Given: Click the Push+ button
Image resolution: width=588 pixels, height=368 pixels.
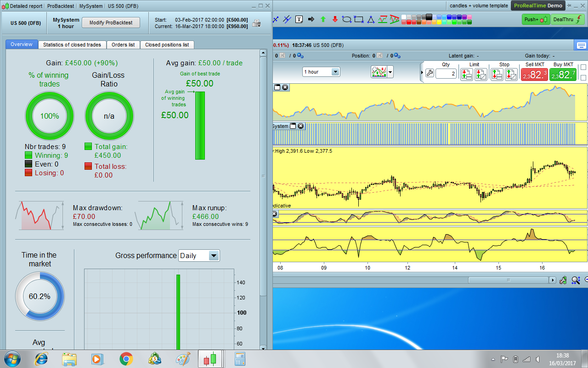Looking at the screenshot, I should [536, 19].
